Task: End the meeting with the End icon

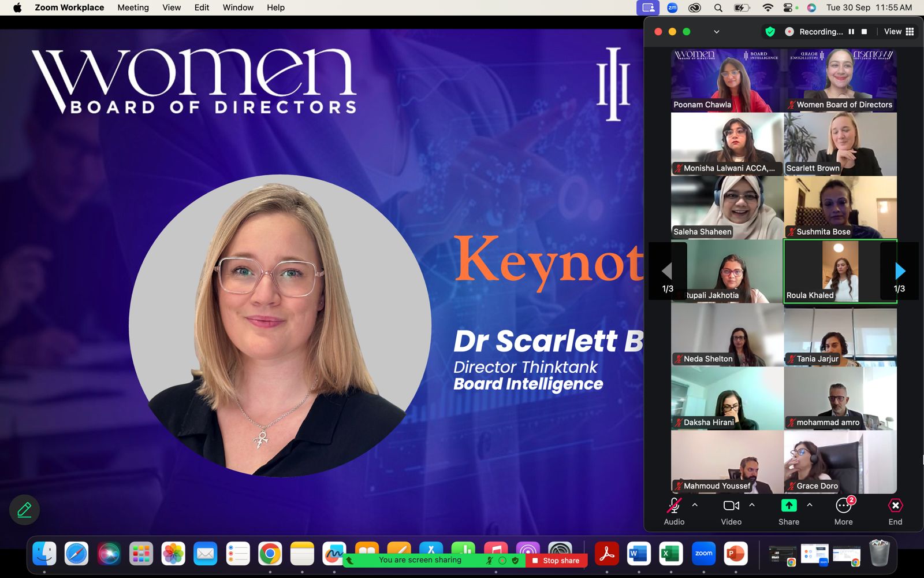Action: coord(895,506)
